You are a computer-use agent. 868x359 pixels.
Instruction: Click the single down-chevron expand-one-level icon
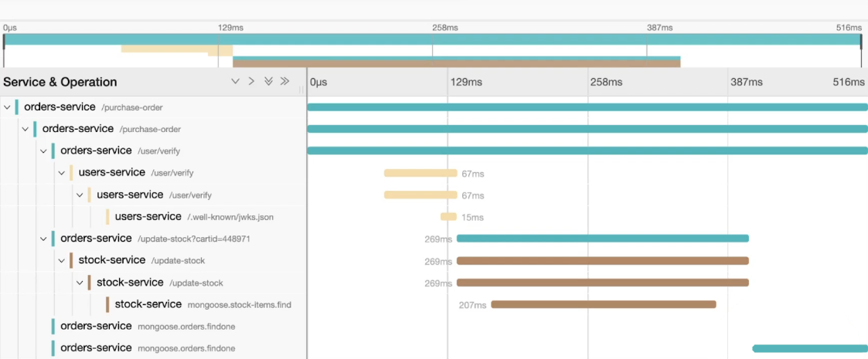click(236, 82)
